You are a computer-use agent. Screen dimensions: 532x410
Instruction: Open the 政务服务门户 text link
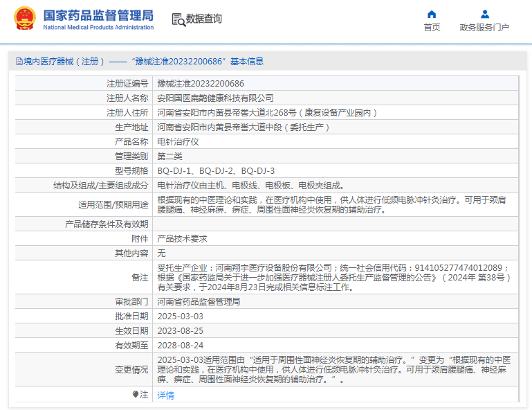click(484, 28)
